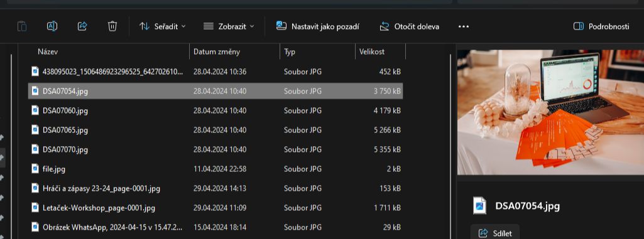
Task: Click the Sdílet button in details pane
Action: coord(495,233)
